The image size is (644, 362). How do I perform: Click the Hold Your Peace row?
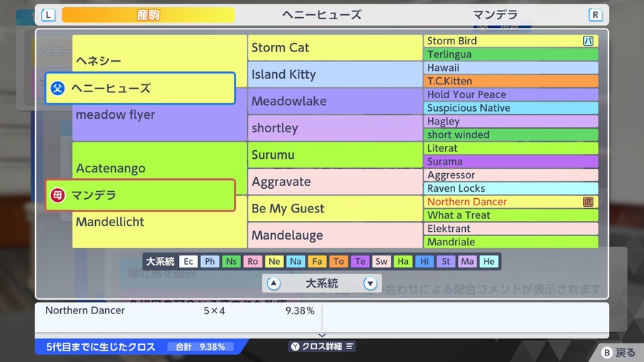(x=511, y=94)
